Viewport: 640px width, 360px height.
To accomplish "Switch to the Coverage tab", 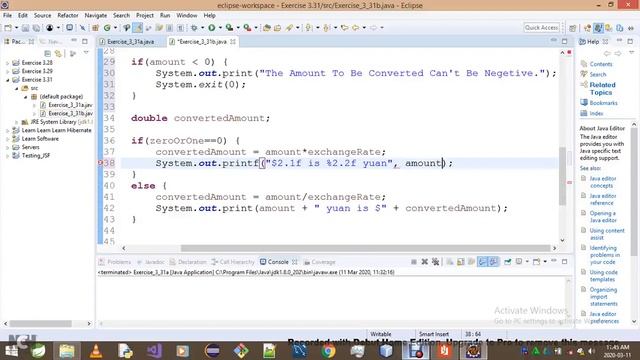I will pyautogui.click(x=320, y=262).
